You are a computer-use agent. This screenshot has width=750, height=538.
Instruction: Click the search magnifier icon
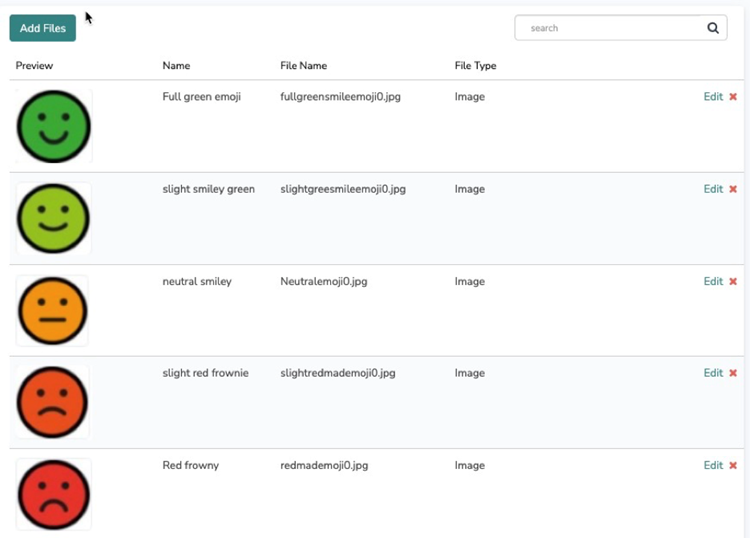(x=713, y=28)
